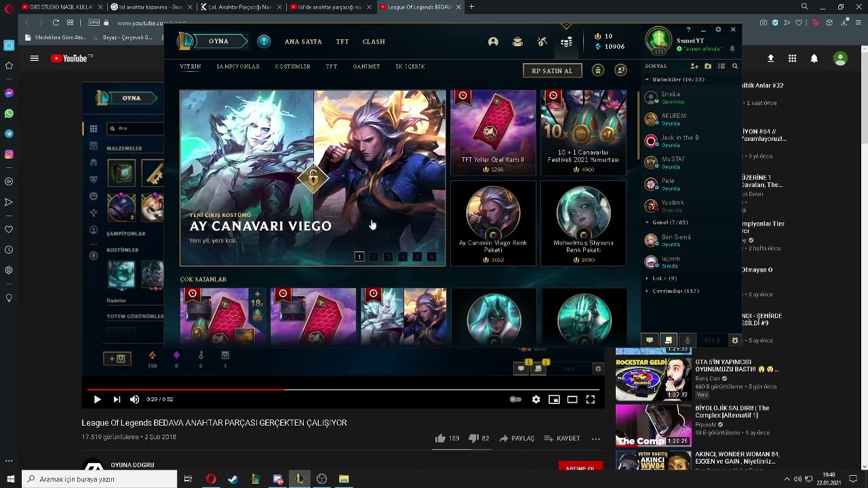Click YouTube notifications bell
Viewport: 868px width, 488px height.
pyautogui.click(x=814, y=58)
